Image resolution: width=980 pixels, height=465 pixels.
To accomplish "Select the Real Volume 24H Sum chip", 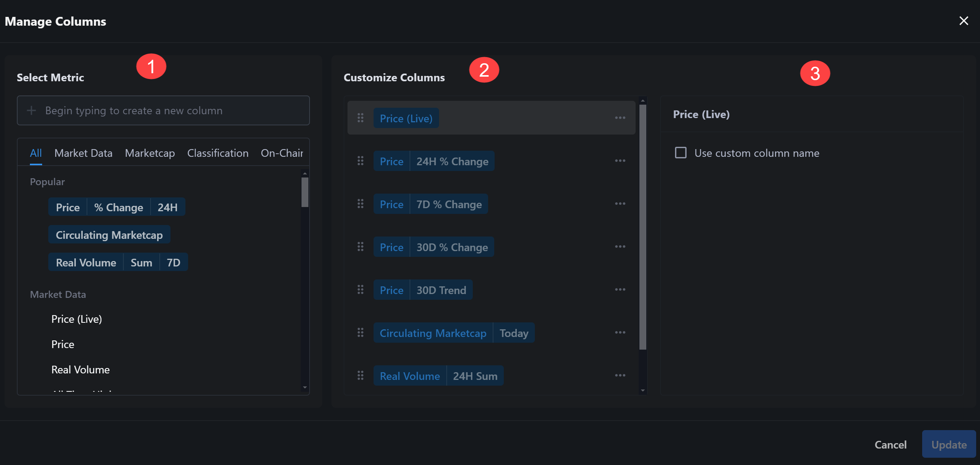I will pos(439,376).
